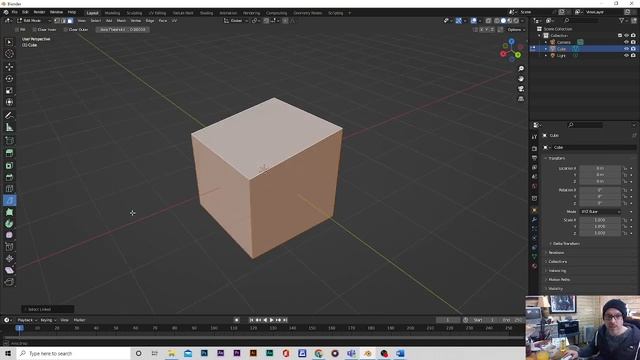Select the Poly Build tool

(9, 212)
